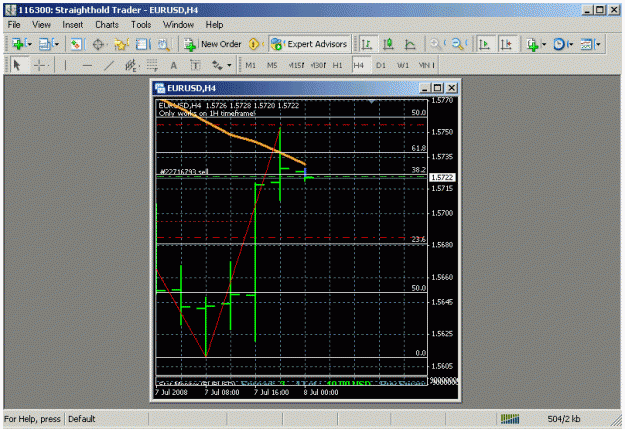Toggle the Data Window crosshair-circle icon
The image size is (625, 429).
[98, 44]
